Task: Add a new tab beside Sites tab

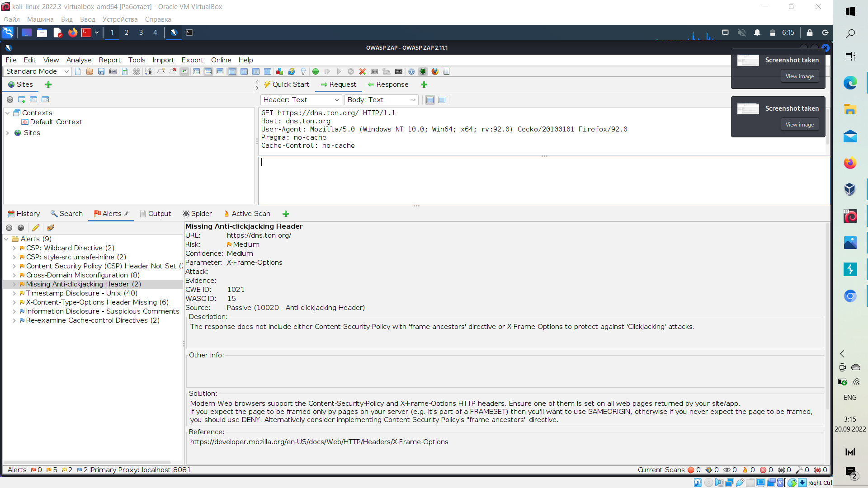Action: click(x=48, y=84)
